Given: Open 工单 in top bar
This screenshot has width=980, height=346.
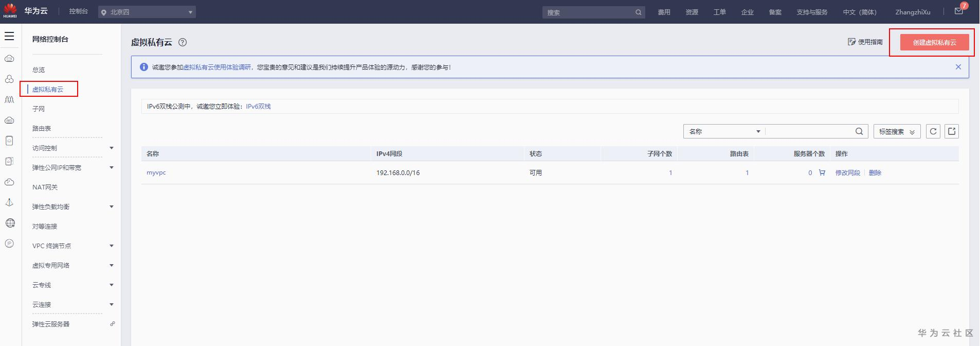Looking at the screenshot, I should [x=720, y=12].
